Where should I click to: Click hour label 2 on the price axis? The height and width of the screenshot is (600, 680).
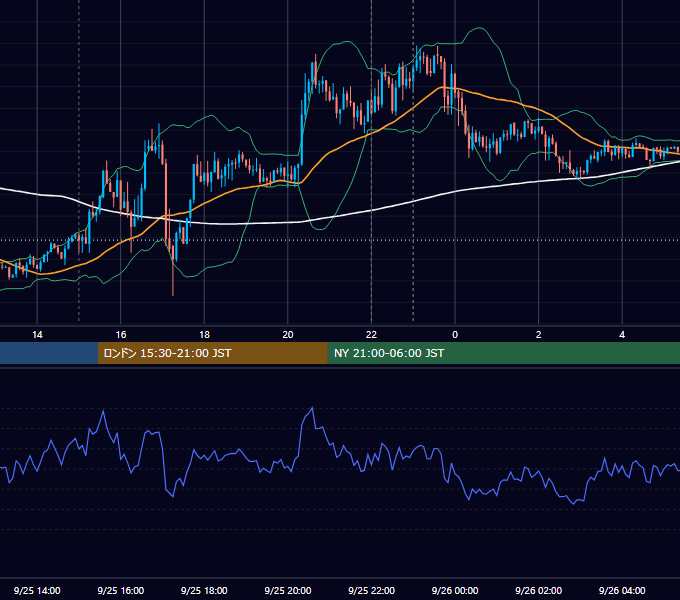[x=539, y=335]
